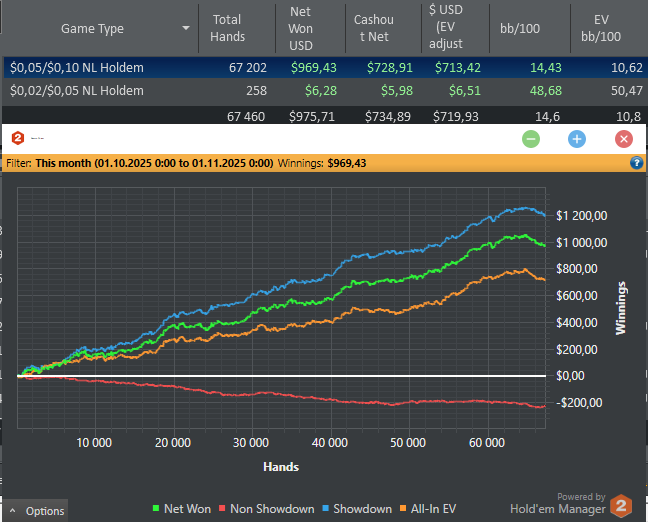The width and height of the screenshot is (648, 522).
Task: Click the 10,62 EV bb/100 cell
Action: coord(627,67)
